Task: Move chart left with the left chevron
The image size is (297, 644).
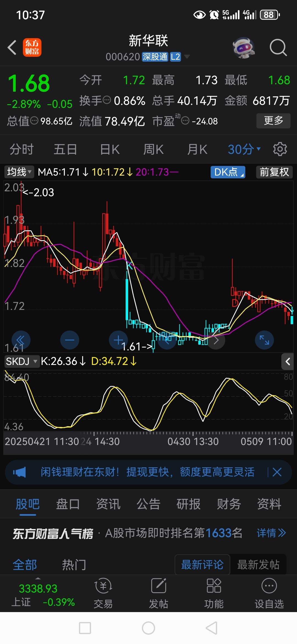Action: click(x=167, y=340)
